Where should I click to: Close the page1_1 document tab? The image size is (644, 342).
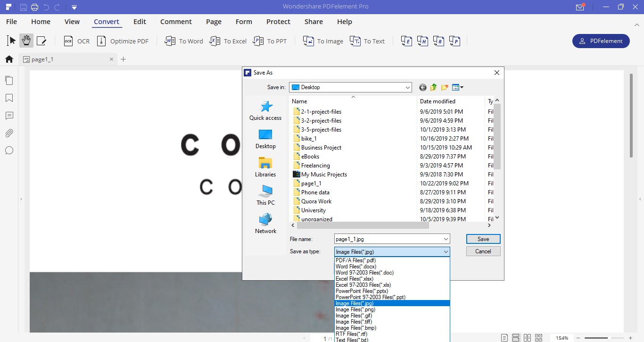click(x=112, y=59)
